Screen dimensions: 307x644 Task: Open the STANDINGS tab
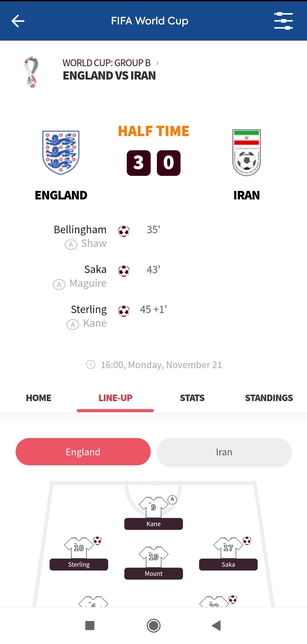269,398
